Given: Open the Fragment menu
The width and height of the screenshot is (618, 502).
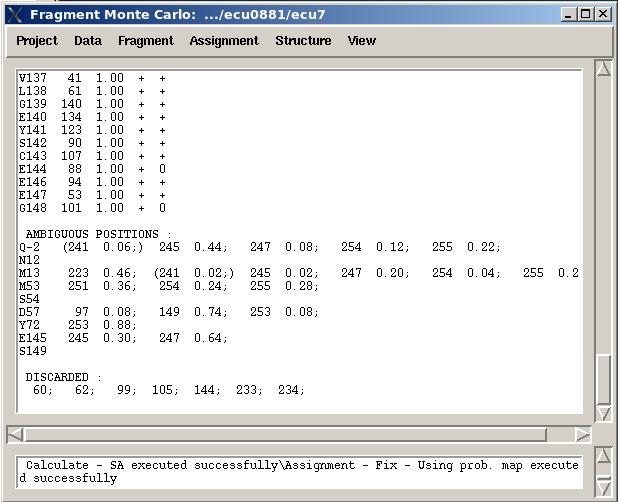Looking at the screenshot, I should coord(145,41).
